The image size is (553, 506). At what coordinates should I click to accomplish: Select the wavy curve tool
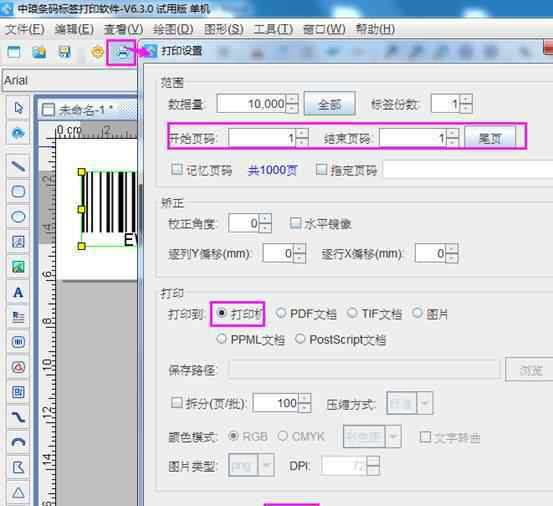click(18, 417)
